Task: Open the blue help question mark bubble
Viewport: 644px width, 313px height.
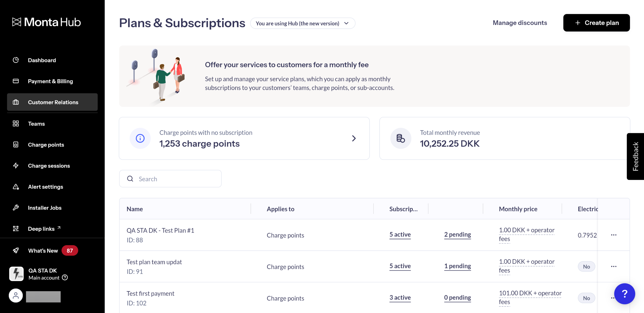Action: click(x=624, y=293)
